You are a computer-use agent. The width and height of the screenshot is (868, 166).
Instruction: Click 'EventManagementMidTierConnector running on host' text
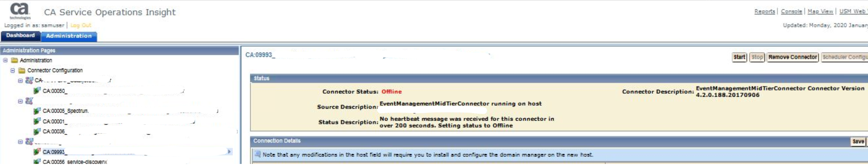pos(460,104)
